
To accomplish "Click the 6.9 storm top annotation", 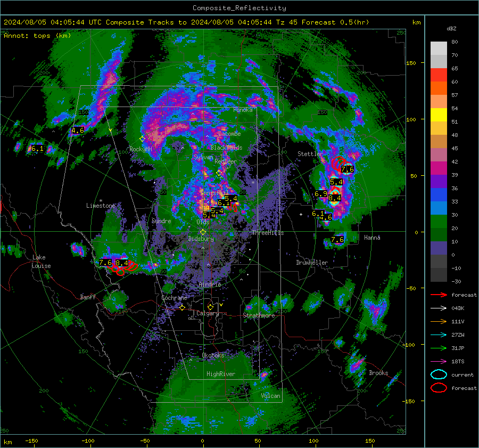I will tap(321, 194).
